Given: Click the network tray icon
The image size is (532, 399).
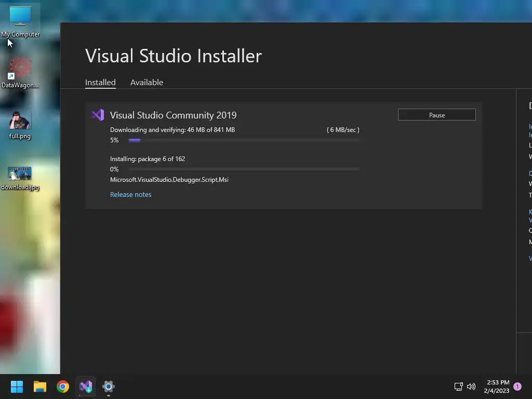Looking at the screenshot, I should (x=458, y=387).
